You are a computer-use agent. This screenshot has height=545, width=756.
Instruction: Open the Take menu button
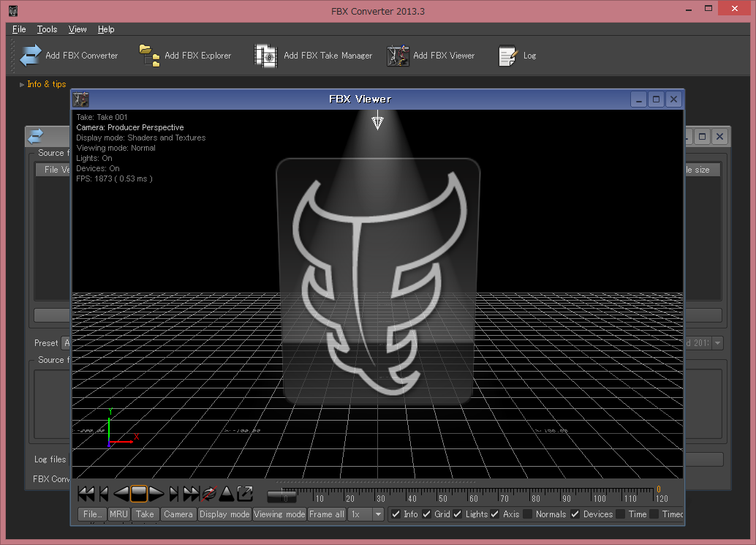pos(145,514)
